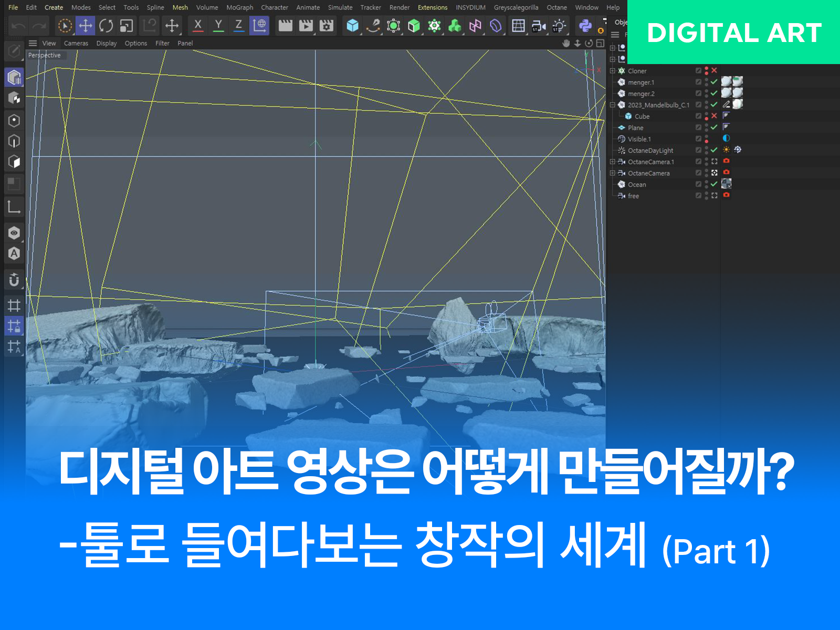This screenshot has width=840, height=630.
Task: Toggle Z axis lock
Action: point(239,25)
